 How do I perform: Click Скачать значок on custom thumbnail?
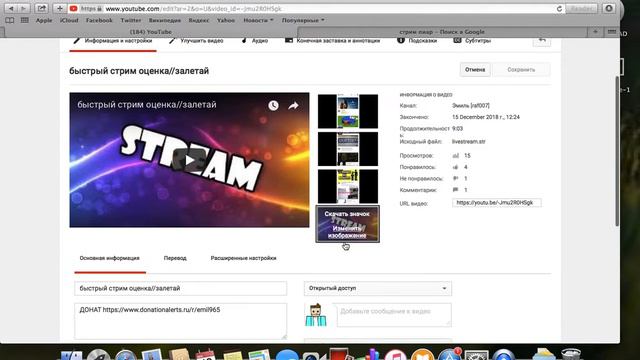pos(347,214)
